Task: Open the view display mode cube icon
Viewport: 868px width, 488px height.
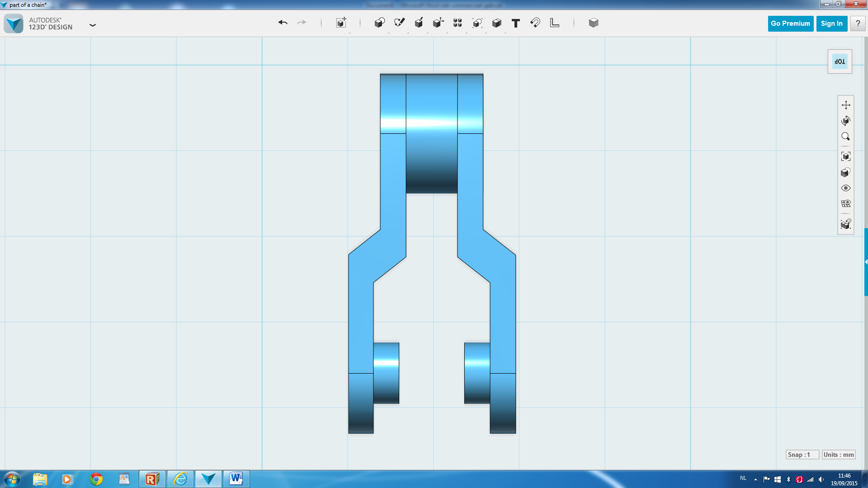Action: (x=846, y=172)
